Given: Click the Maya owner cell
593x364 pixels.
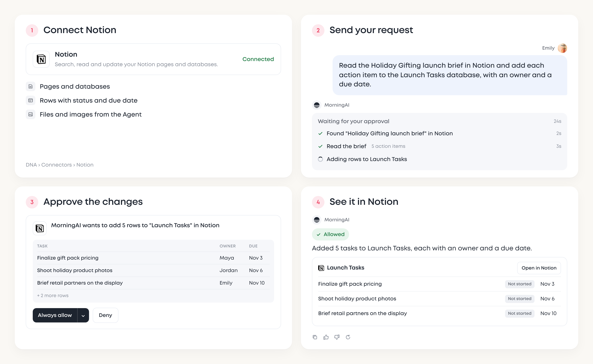Looking at the screenshot, I should (227, 258).
